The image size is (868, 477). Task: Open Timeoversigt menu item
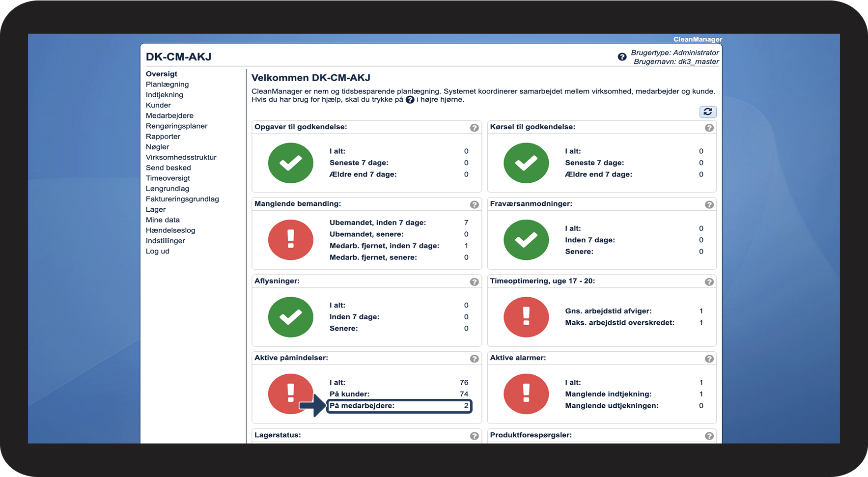pos(168,178)
